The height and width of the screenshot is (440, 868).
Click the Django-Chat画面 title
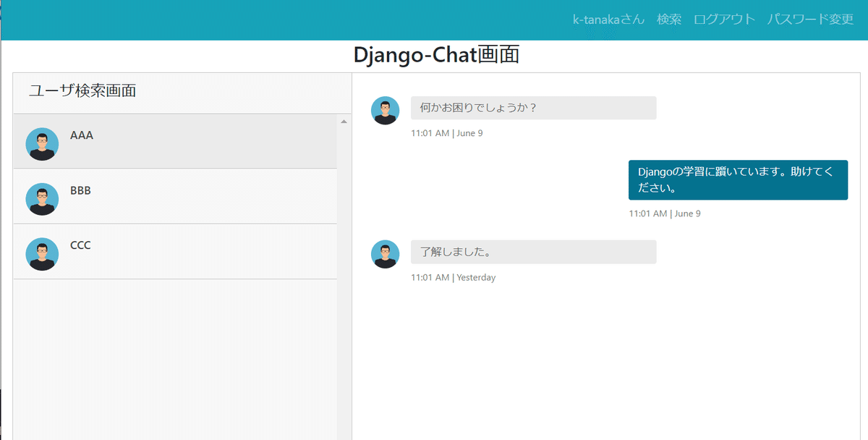[x=436, y=55]
